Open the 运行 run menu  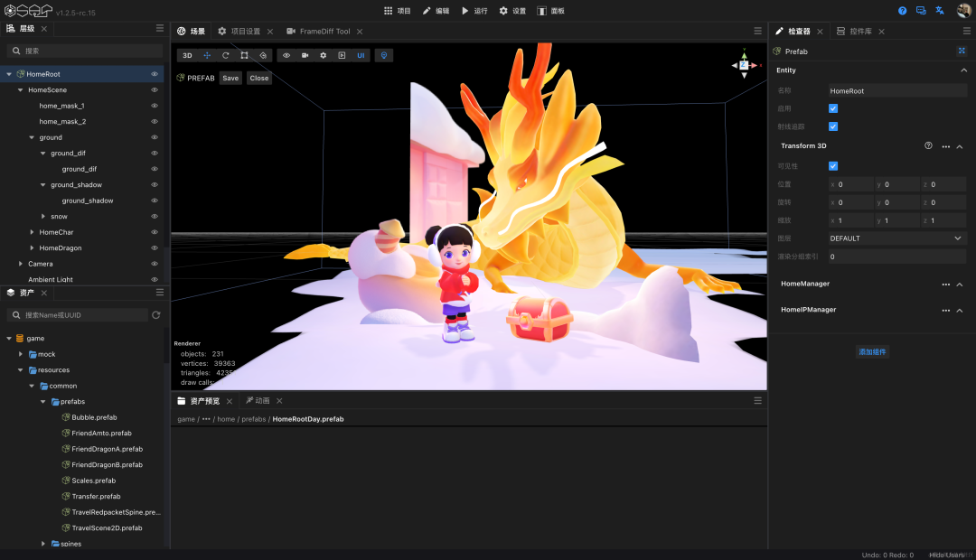(474, 11)
